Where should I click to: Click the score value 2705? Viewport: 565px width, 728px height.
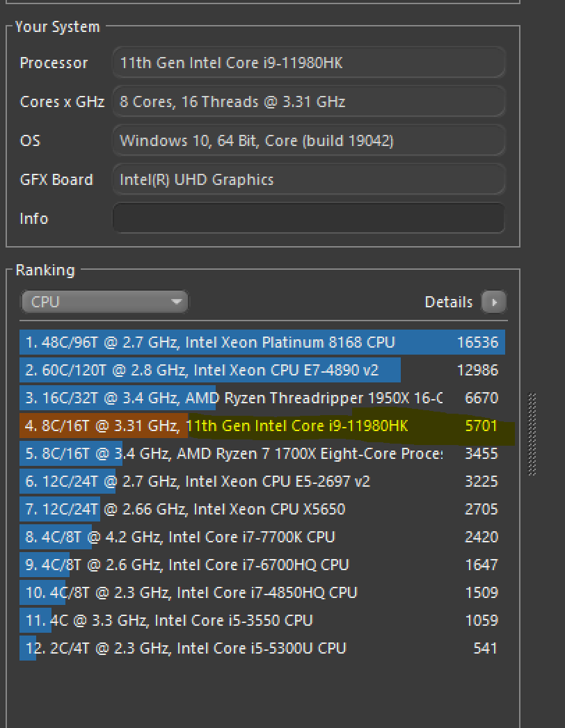pos(482,509)
